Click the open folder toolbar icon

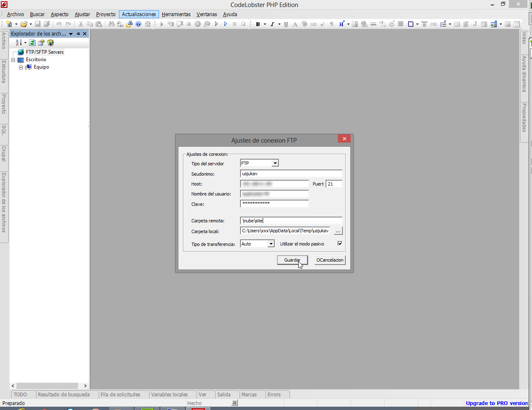tap(24, 24)
